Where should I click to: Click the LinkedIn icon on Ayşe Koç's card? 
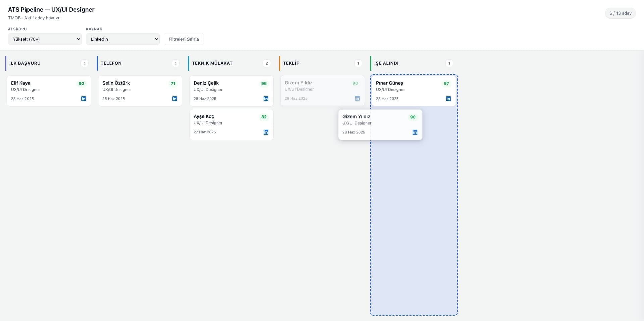pyautogui.click(x=266, y=132)
